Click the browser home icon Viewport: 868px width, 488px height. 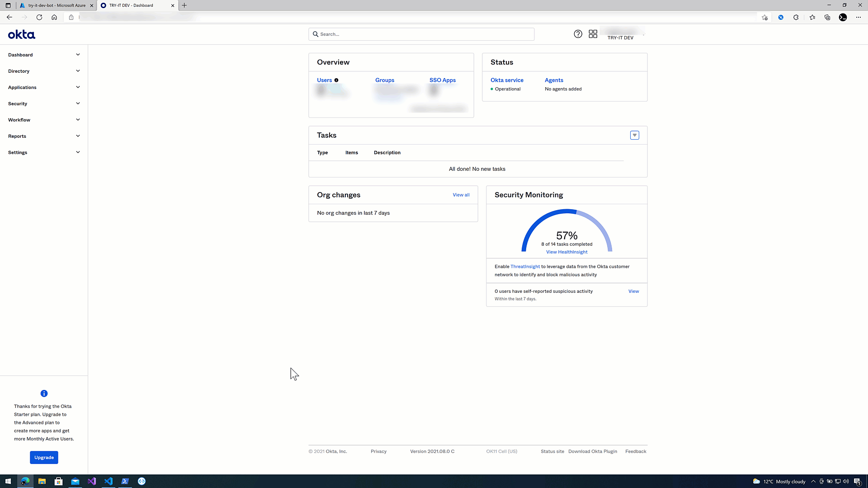pos(54,17)
